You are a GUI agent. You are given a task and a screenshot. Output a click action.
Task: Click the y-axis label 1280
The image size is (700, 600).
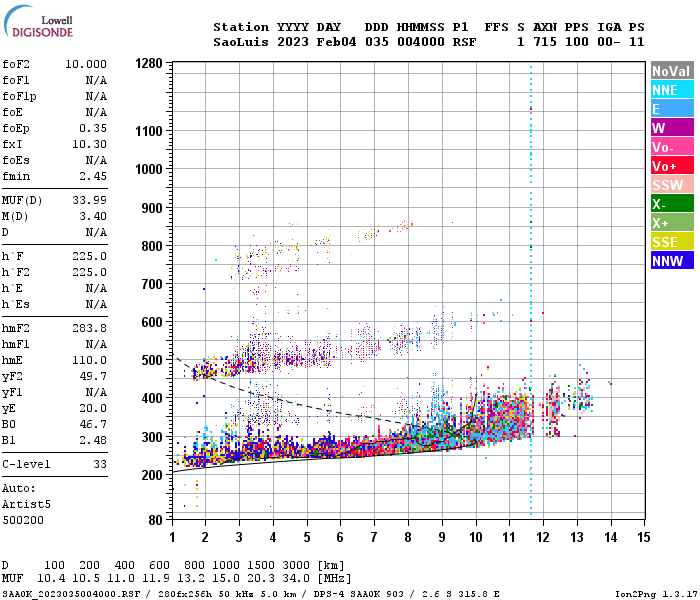pyautogui.click(x=149, y=63)
